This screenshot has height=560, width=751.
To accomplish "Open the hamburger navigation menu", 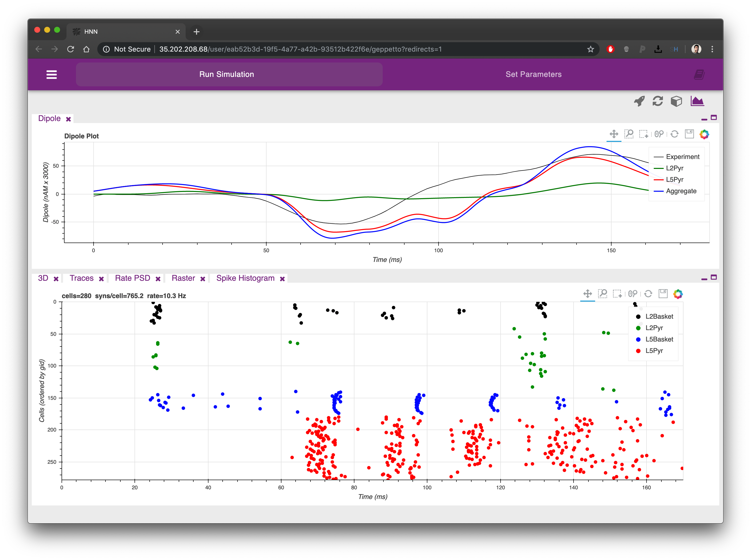I will (x=52, y=75).
